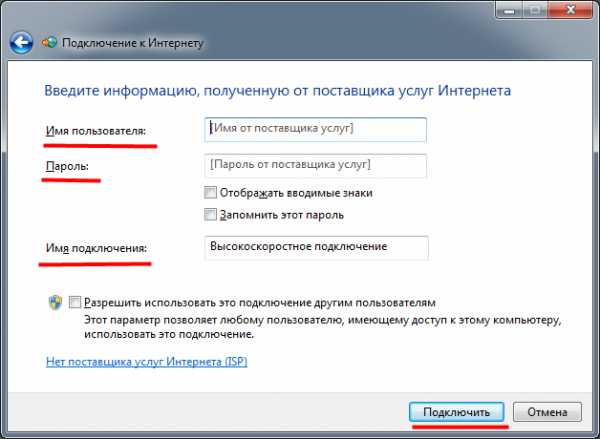Image resolution: width=600 pixels, height=439 pixels.
Task: Click the 'Подключение к Интернету' title text
Action: 133,43
